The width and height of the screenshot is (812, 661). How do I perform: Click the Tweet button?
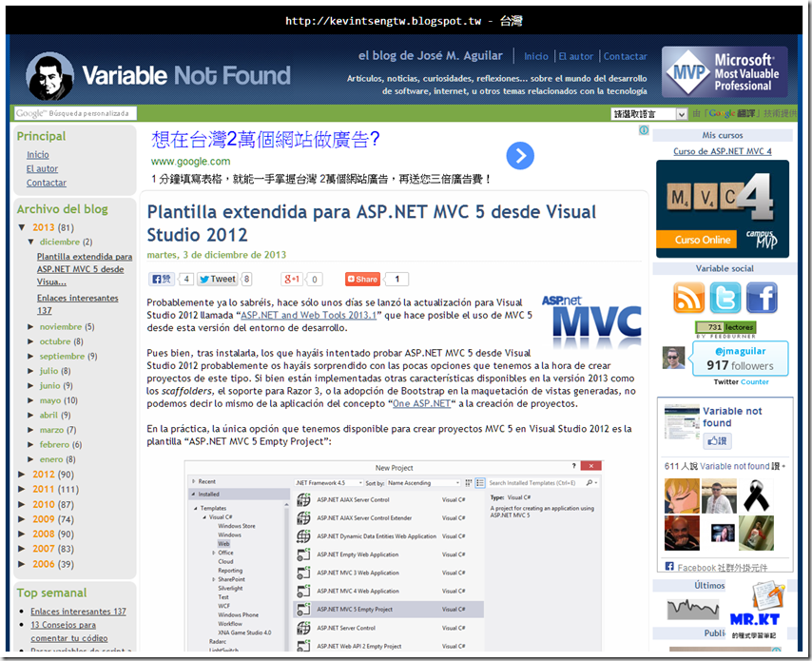(x=218, y=280)
